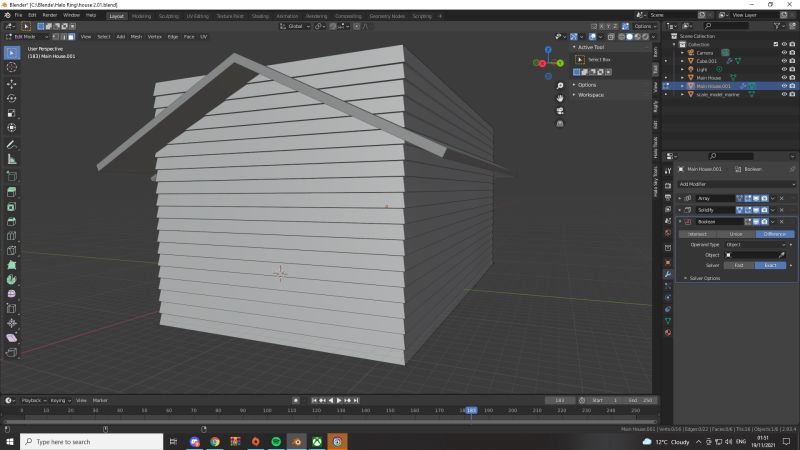Select the Inset Faces tool
Viewport: 800px width, 450px height.
click(x=12, y=207)
